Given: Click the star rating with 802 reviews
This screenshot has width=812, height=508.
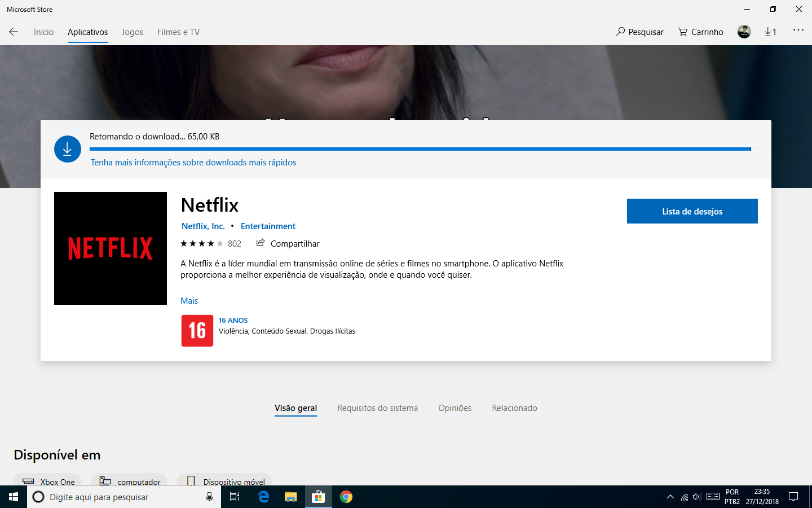Looking at the screenshot, I should click(x=211, y=244).
